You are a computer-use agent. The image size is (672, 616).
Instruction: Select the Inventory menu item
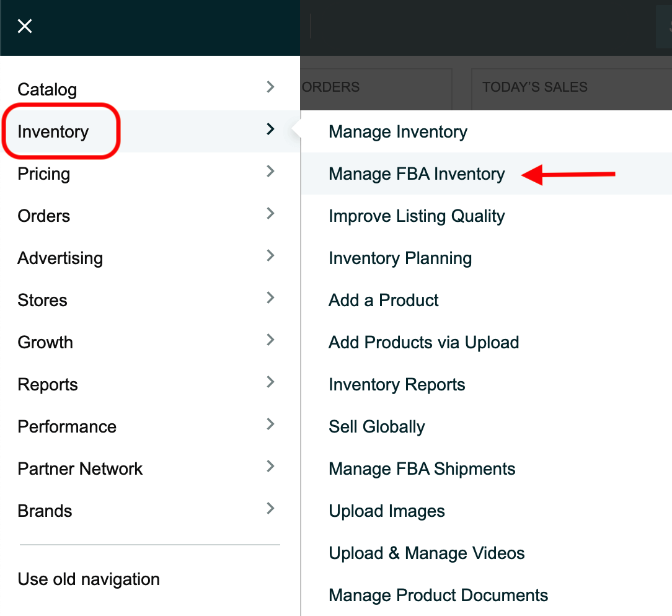tap(53, 131)
